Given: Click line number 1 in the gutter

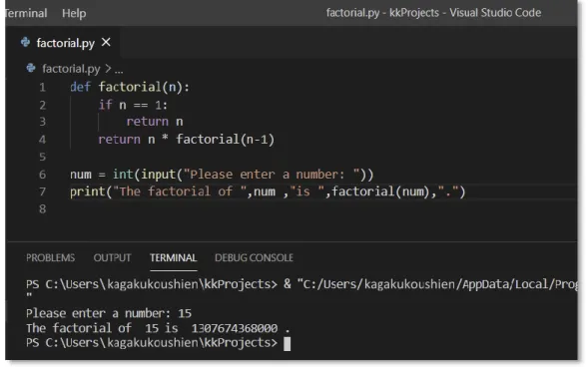Looking at the screenshot, I should pos(42,88).
